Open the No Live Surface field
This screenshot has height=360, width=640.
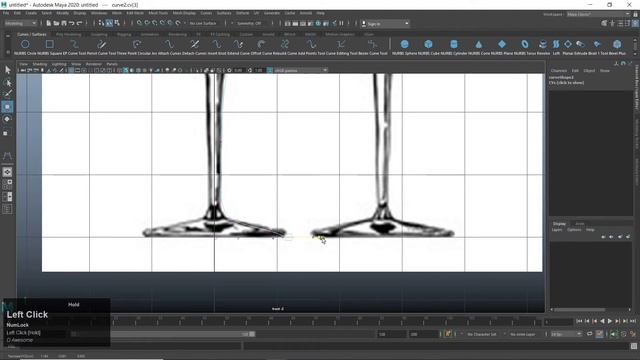coord(203,23)
